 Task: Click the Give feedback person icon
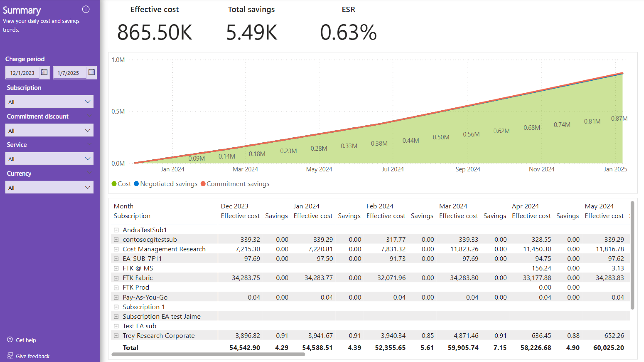tap(10, 356)
